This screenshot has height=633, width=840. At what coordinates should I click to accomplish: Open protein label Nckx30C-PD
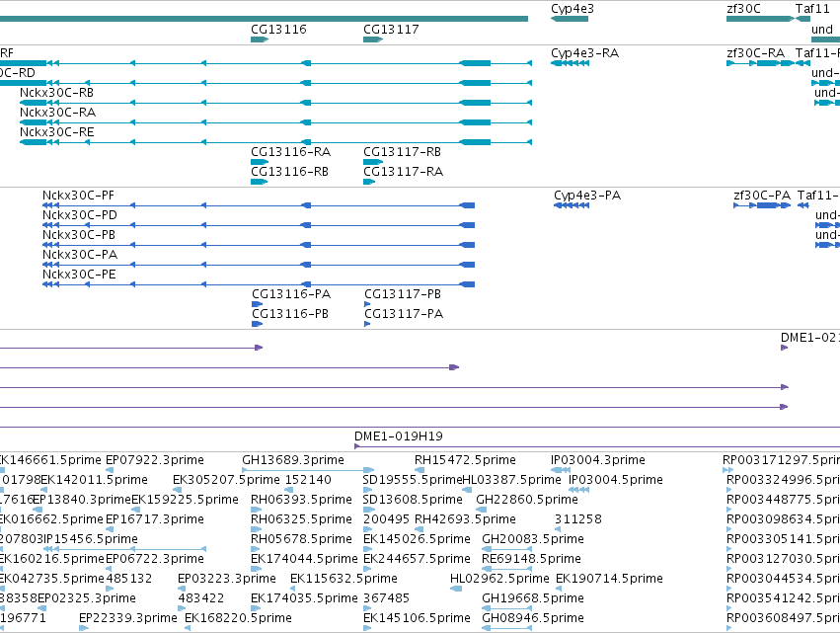80,215
